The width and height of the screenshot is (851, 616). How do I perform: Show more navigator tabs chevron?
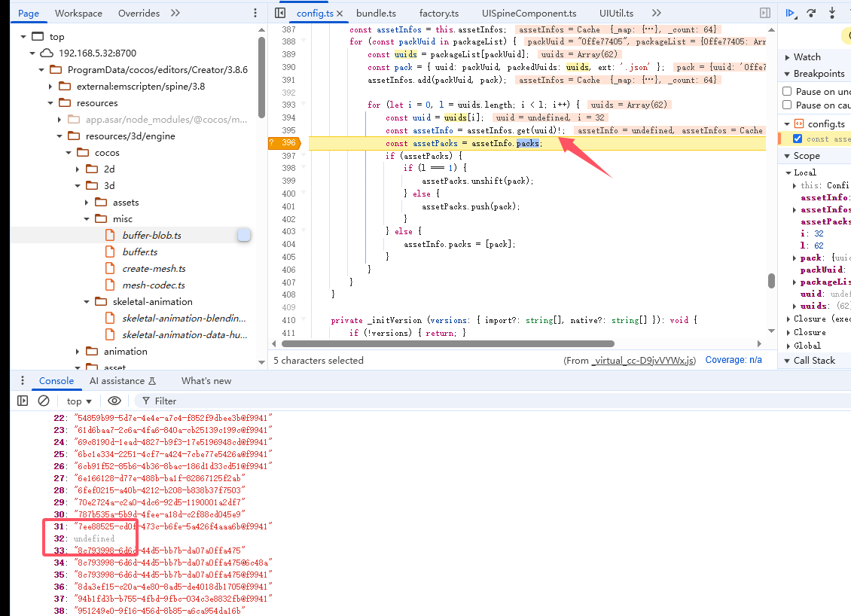click(175, 13)
